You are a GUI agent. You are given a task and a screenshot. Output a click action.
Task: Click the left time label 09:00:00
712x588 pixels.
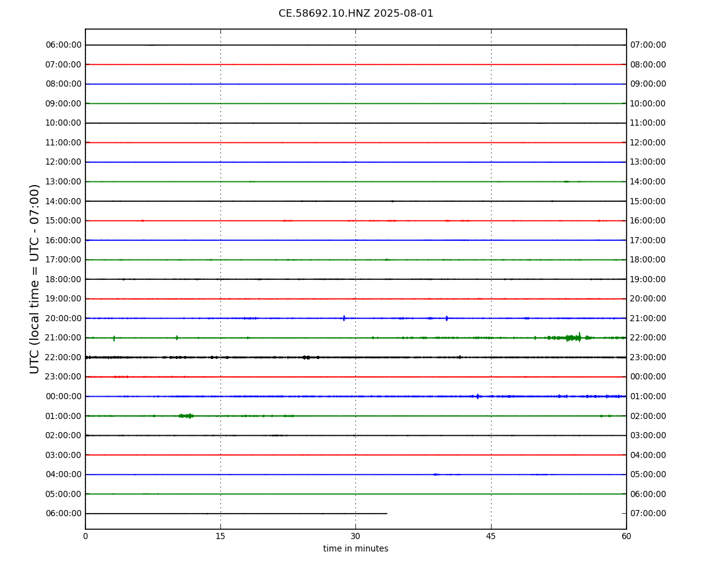coord(64,103)
